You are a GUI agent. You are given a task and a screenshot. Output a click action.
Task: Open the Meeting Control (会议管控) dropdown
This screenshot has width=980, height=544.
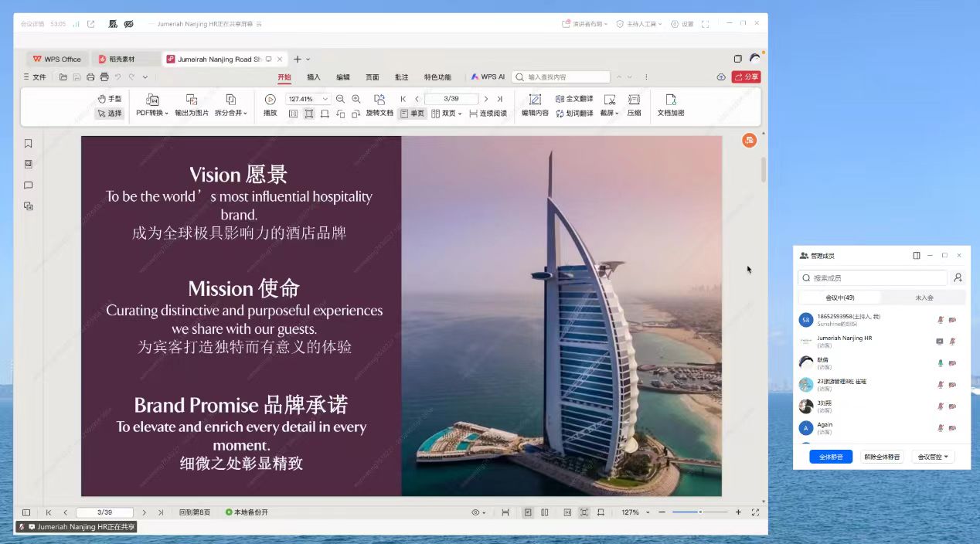tap(933, 457)
